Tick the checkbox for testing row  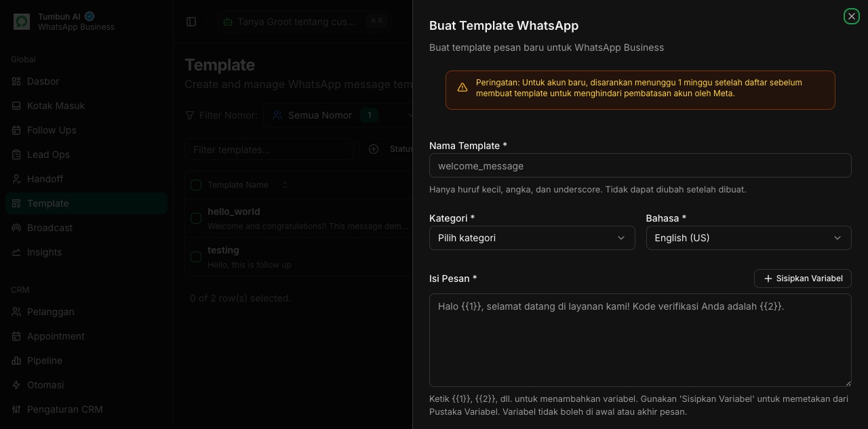pos(196,257)
